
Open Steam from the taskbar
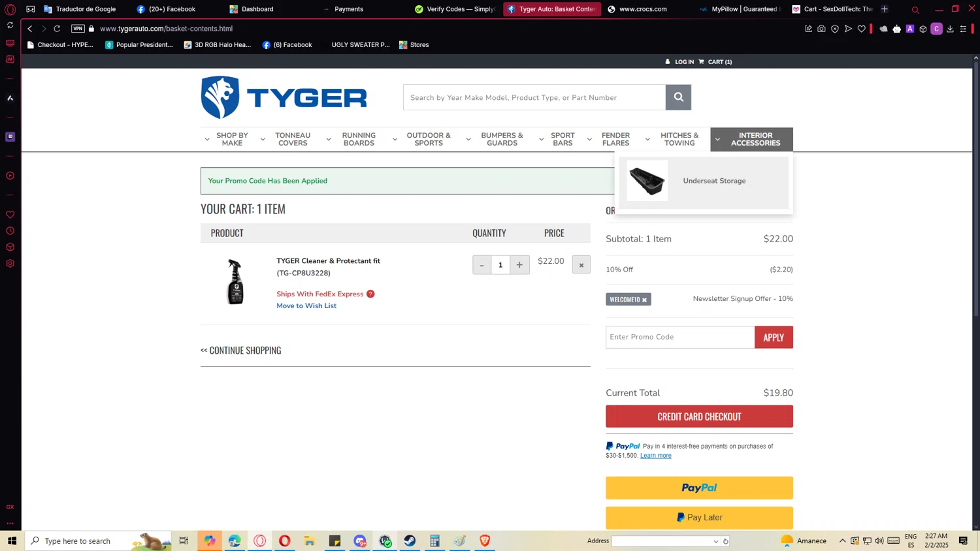[x=410, y=541]
